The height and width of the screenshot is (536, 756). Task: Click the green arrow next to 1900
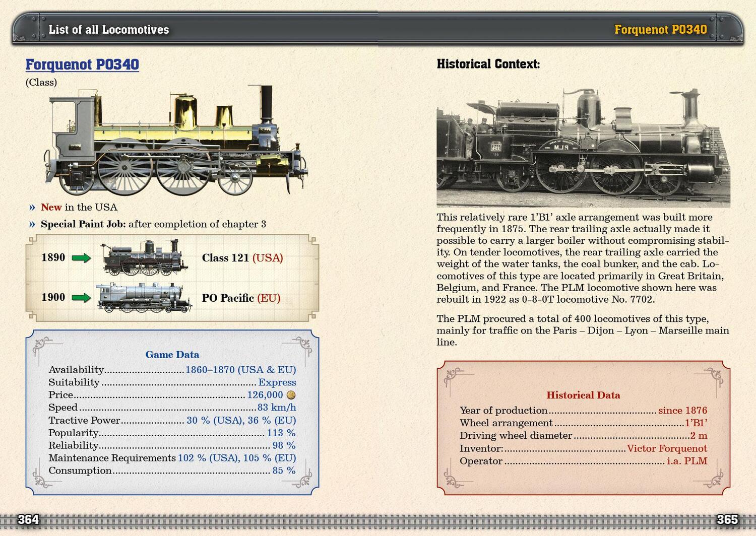[x=81, y=298]
